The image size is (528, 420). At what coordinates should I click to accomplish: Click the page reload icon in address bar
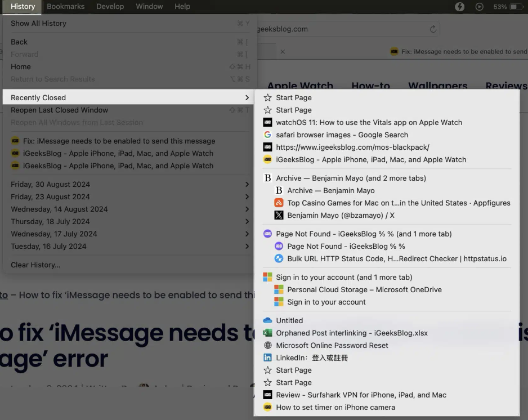[433, 29]
